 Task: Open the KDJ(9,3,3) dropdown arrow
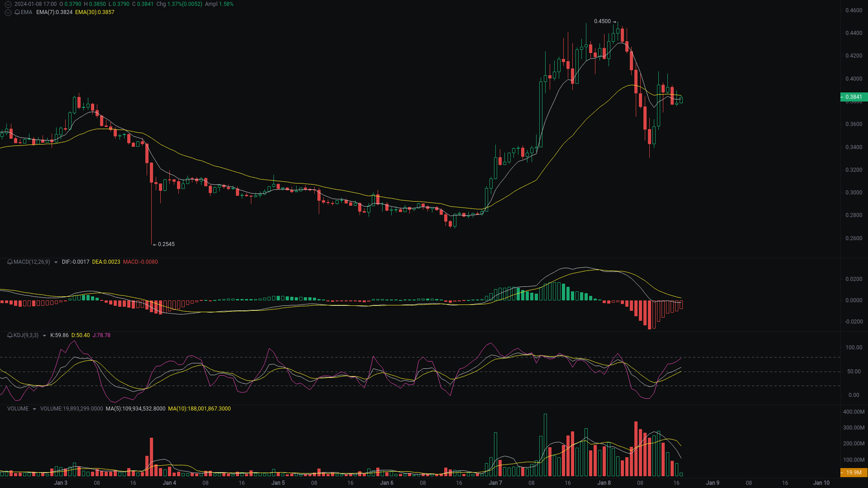[x=44, y=335]
